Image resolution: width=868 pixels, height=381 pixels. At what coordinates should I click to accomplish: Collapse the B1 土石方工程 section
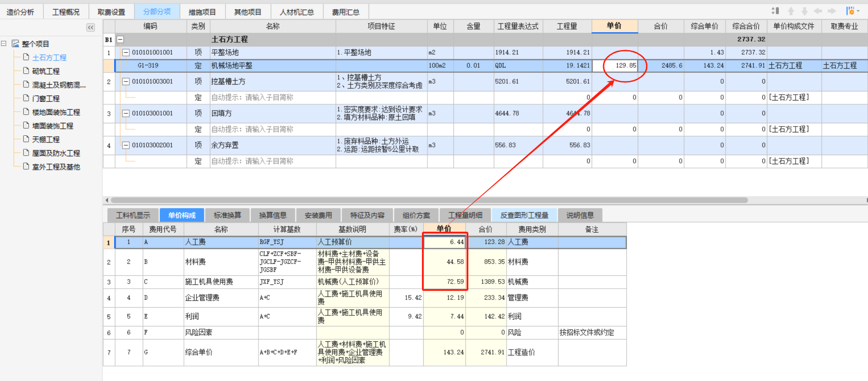click(x=120, y=40)
